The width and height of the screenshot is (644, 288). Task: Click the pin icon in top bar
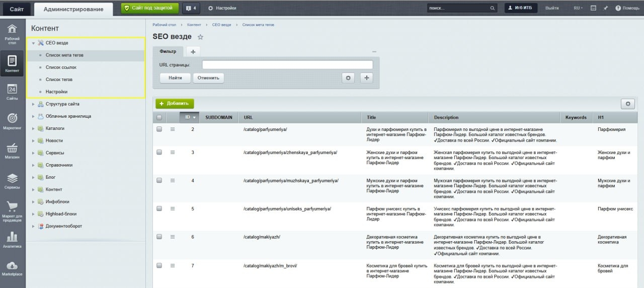[606, 8]
